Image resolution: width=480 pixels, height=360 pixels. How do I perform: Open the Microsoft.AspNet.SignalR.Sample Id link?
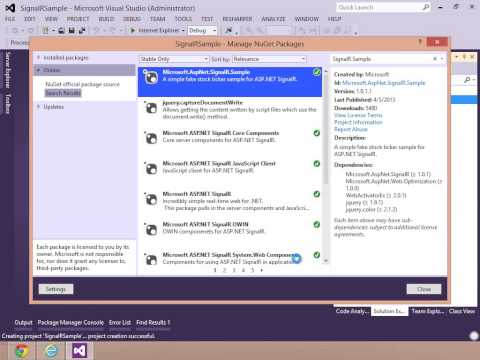tap(384, 83)
